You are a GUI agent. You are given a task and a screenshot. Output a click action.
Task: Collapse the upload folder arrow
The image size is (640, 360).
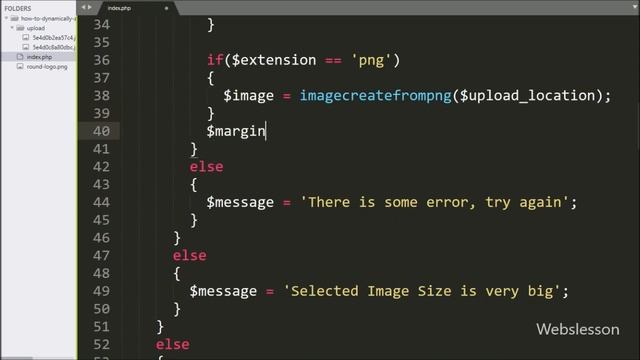(x=12, y=28)
